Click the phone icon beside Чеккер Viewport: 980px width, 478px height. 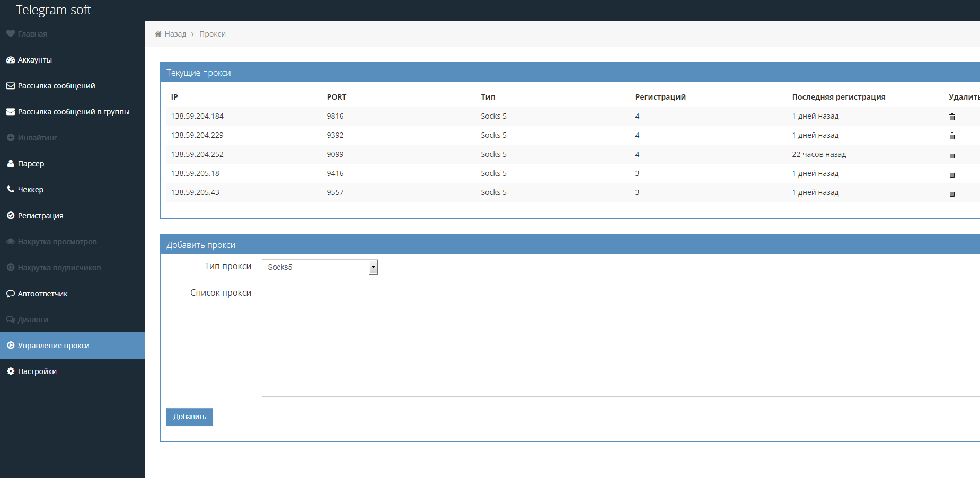click(x=11, y=189)
